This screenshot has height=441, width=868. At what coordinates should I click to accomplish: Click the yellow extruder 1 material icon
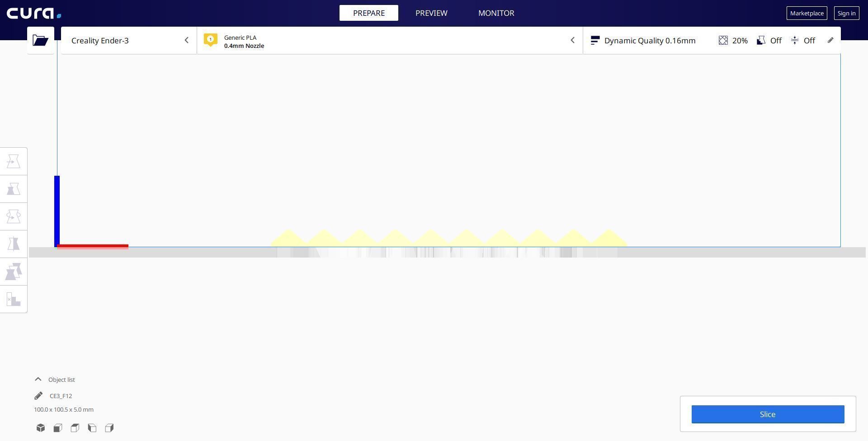pyautogui.click(x=210, y=40)
